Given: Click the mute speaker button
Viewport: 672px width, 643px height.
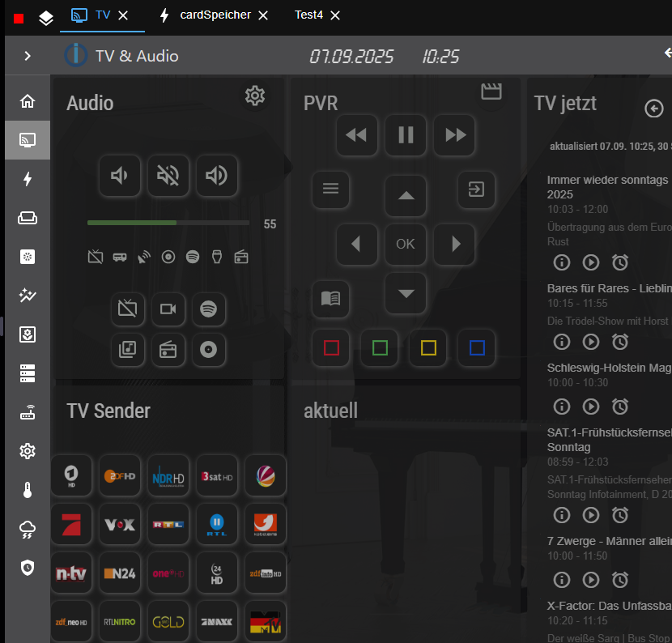Looking at the screenshot, I should pos(168,176).
